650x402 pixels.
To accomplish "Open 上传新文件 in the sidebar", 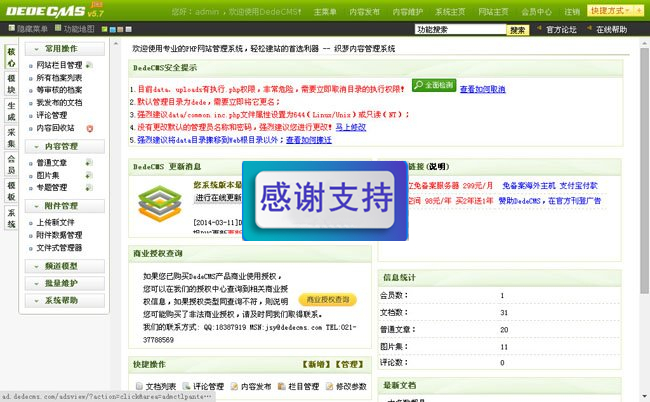I will point(56,223).
